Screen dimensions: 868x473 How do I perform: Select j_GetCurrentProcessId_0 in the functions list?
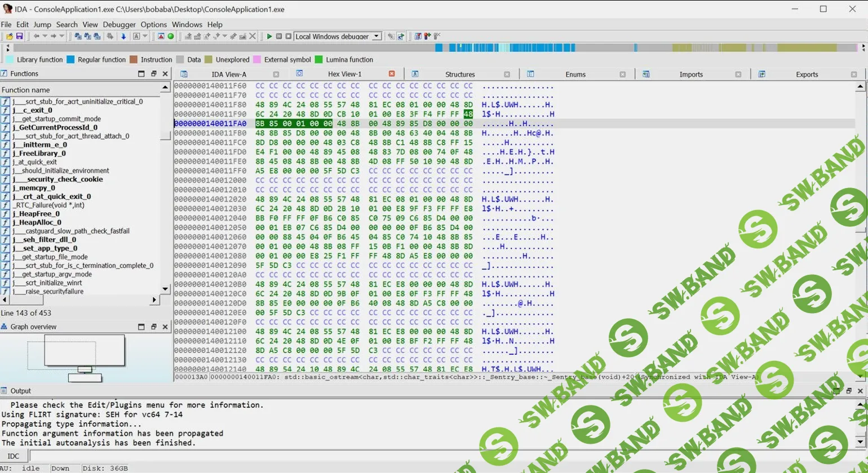(55, 127)
